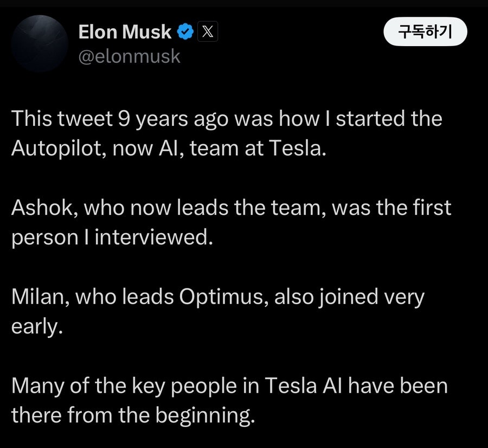The width and height of the screenshot is (488, 448).
Task: Click the phrase 'was the first' after Ashok
Action: (x=391, y=207)
